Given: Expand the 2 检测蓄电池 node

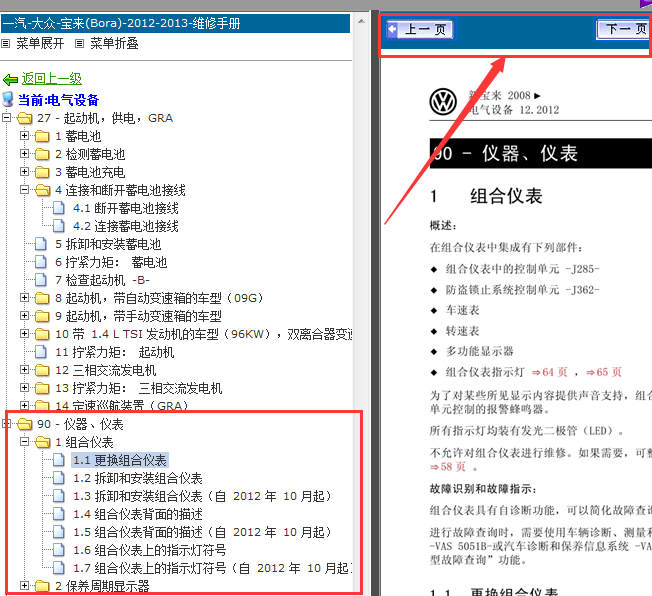Looking at the screenshot, I should [x=25, y=154].
